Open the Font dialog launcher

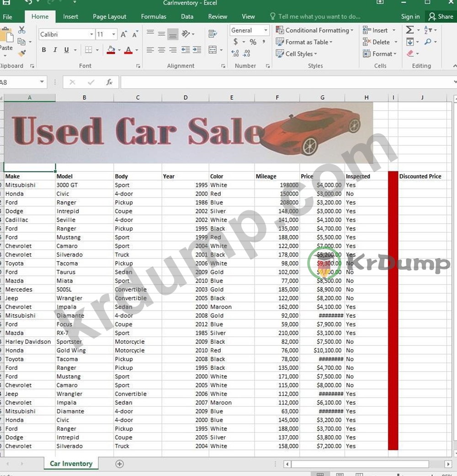click(x=138, y=66)
